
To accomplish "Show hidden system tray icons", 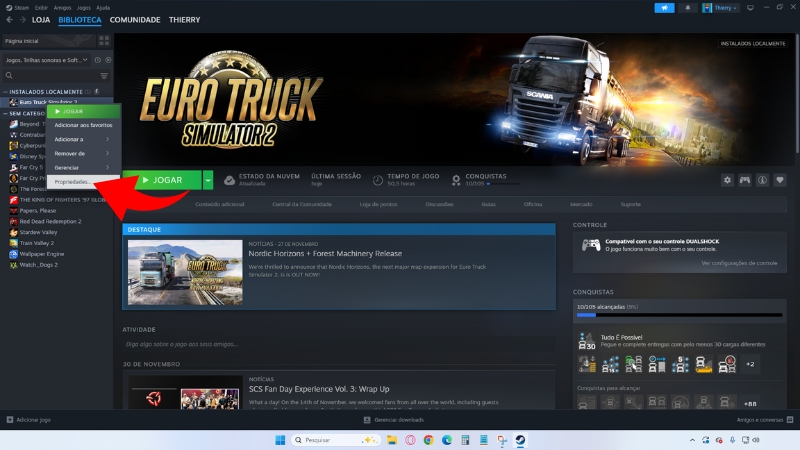I will pyautogui.click(x=692, y=440).
